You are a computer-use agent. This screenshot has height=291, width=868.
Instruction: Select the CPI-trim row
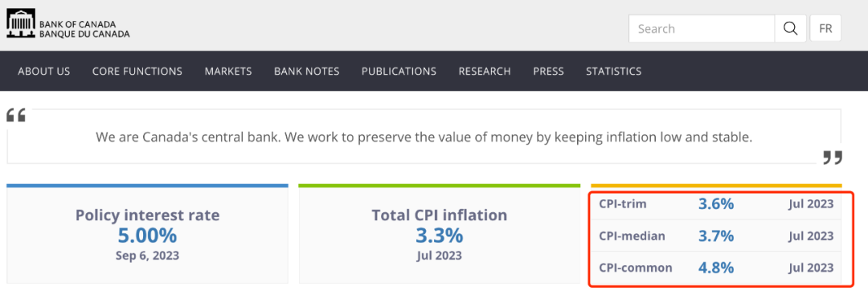(716, 204)
